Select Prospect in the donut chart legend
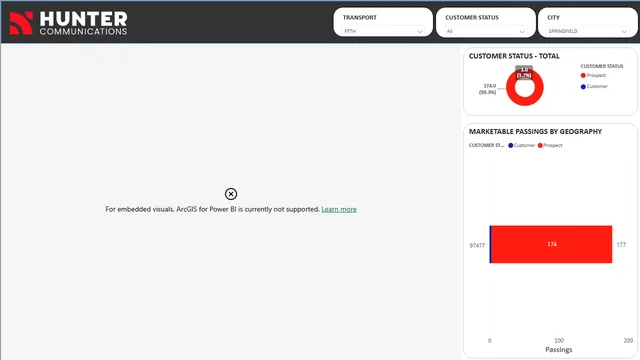The height and width of the screenshot is (360, 640). 593,75
